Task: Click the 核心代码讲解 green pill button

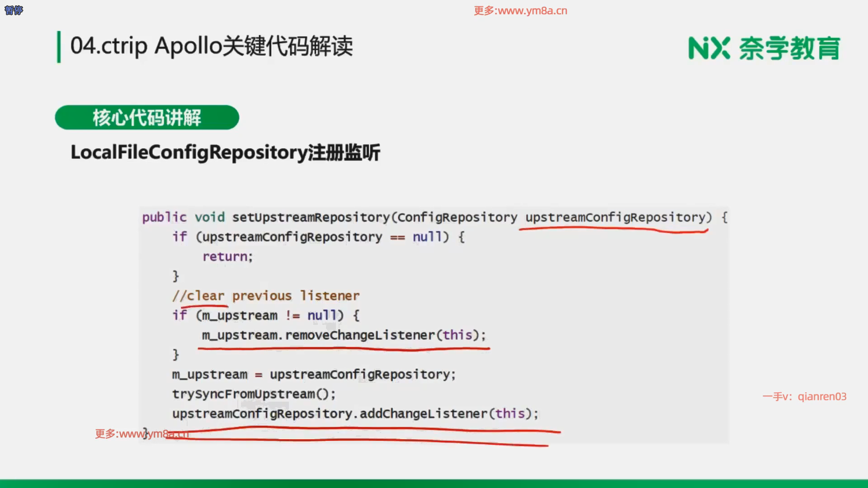Action: coord(147,117)
